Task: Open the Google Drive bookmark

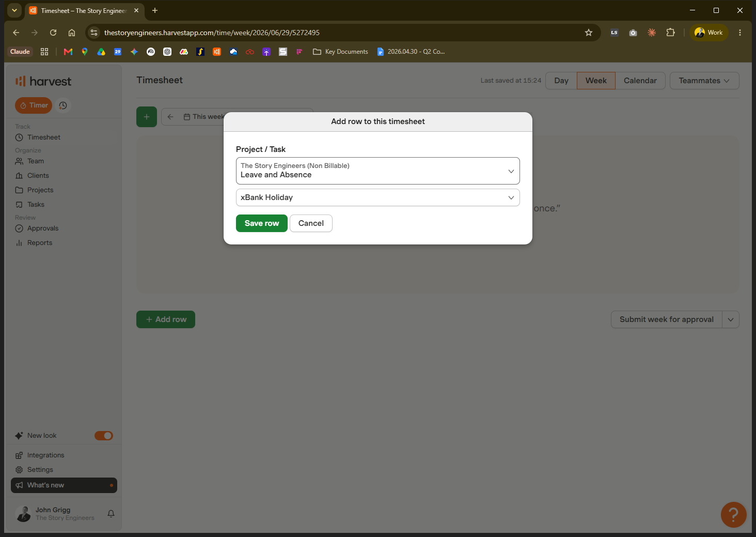Action: (x=101, y=52)
